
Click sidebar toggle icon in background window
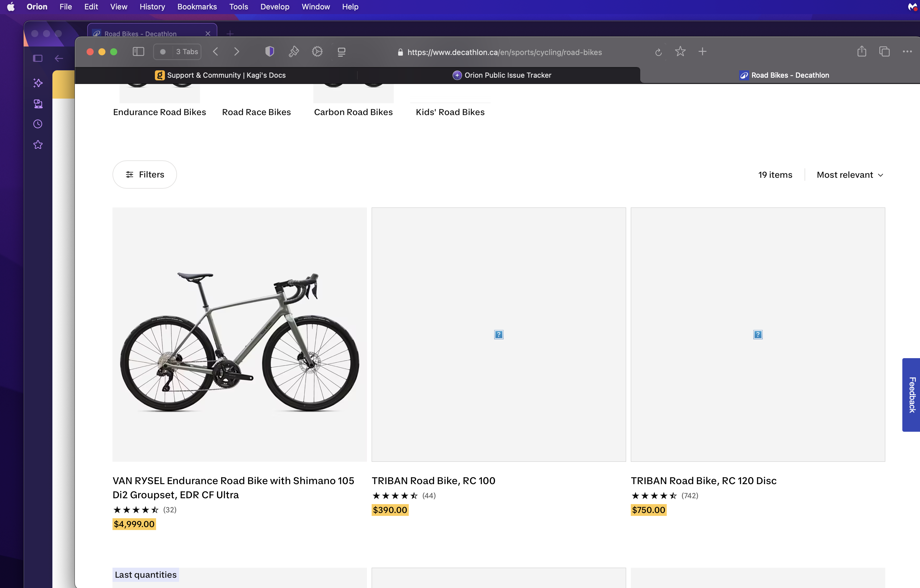click(x=38, y=59)
